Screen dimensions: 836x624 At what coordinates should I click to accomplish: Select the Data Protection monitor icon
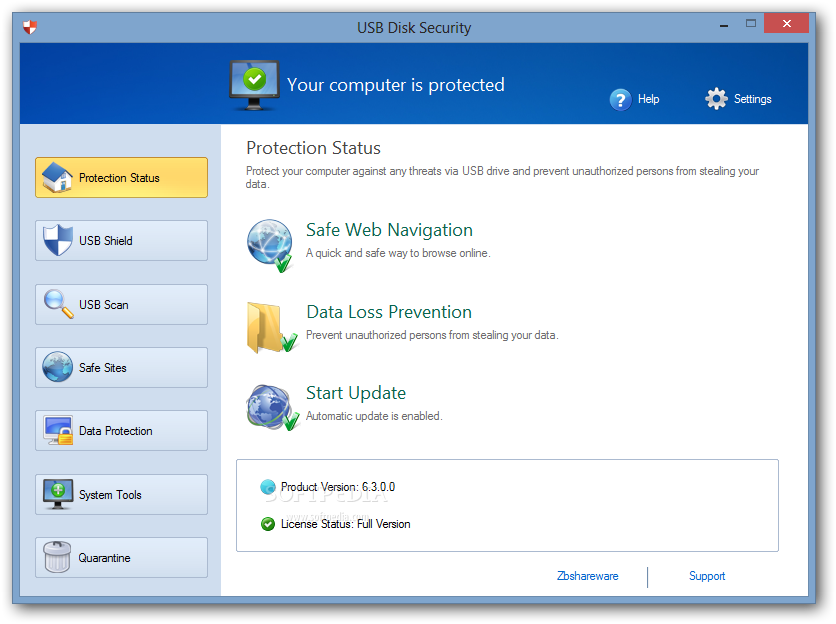pyautogui.click(x=58, y=430)
